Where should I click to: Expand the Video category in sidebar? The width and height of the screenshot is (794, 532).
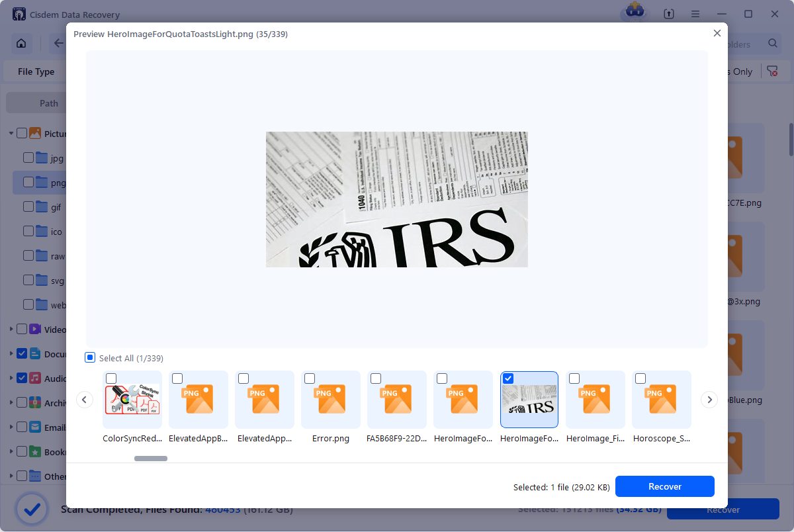[10, 330]
